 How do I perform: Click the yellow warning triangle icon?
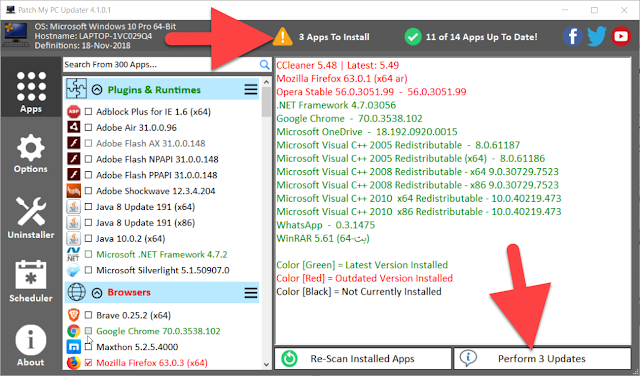(x=282, y=36)
